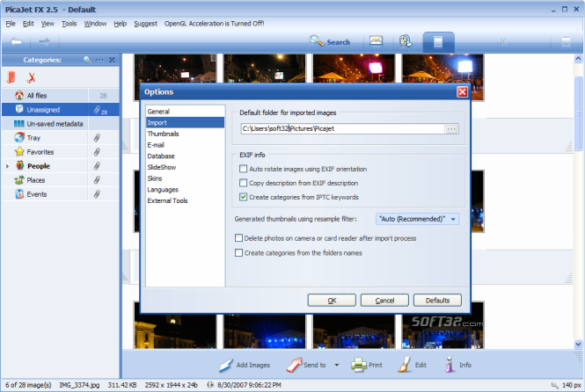585x392 pixels.
Task: Click the paperclip next to Tray
Action: click(x=97, y=138)
